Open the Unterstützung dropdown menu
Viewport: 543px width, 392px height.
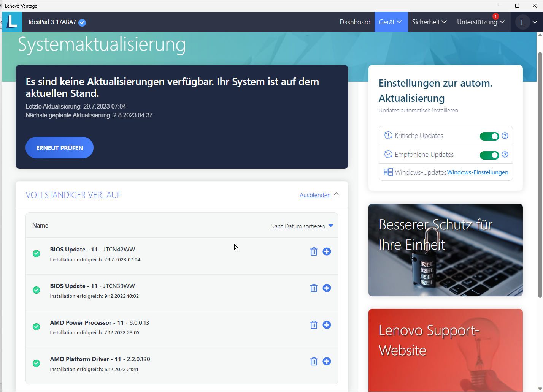point(481,22)
